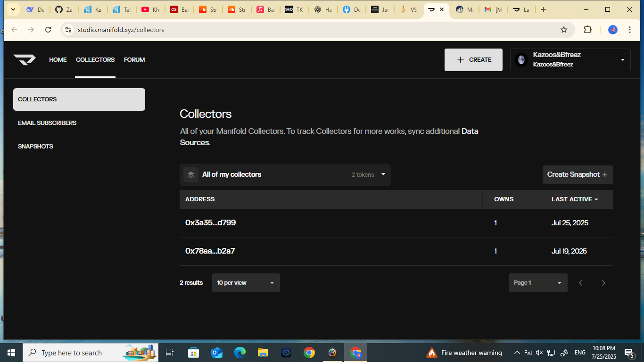The width and height of the screenshot is (644, 362).
Task: Open collector address 0x3a35...d799
Action: [x=210, y=223]
